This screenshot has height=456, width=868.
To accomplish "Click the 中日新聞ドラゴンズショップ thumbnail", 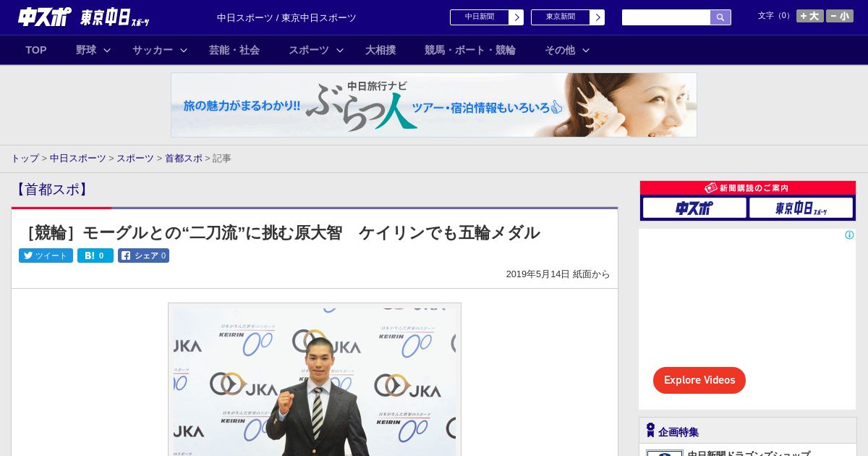I will pos(665,453).
